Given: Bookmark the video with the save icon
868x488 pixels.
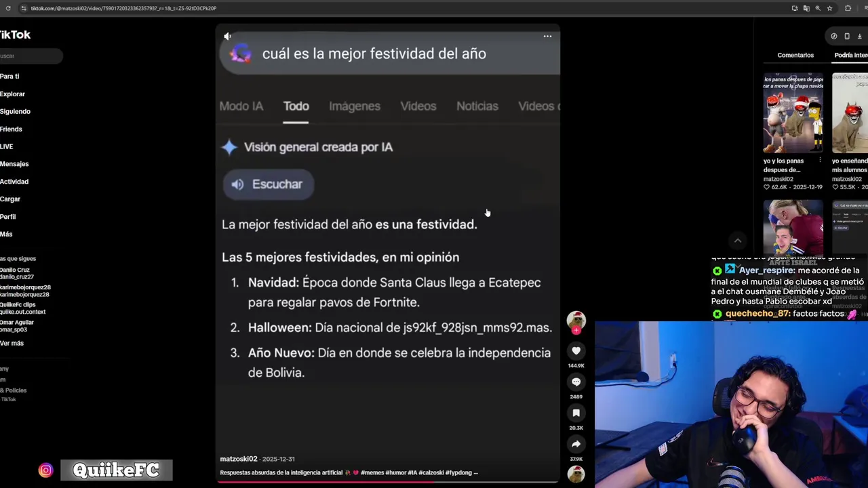Looking at the screenshot, I should 576,413.
